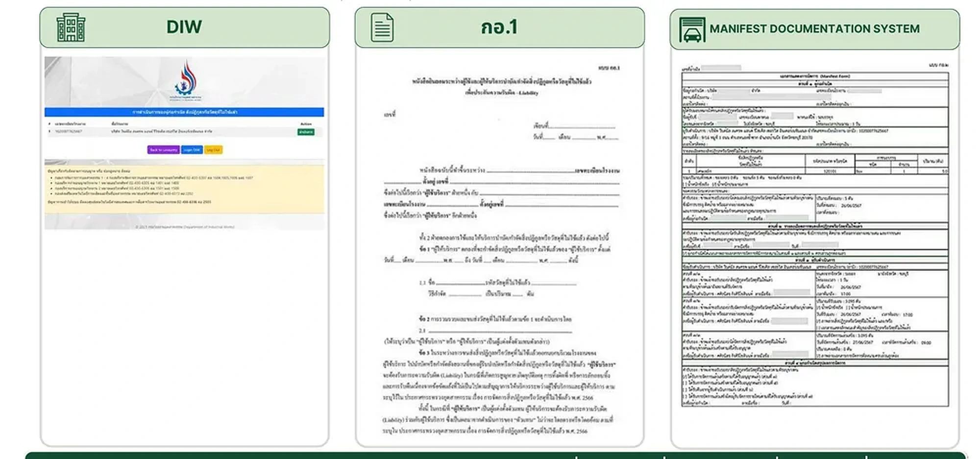Click the Department of Industrial Works footer text
Screen dimensions: 980x459
click(185, 227)
